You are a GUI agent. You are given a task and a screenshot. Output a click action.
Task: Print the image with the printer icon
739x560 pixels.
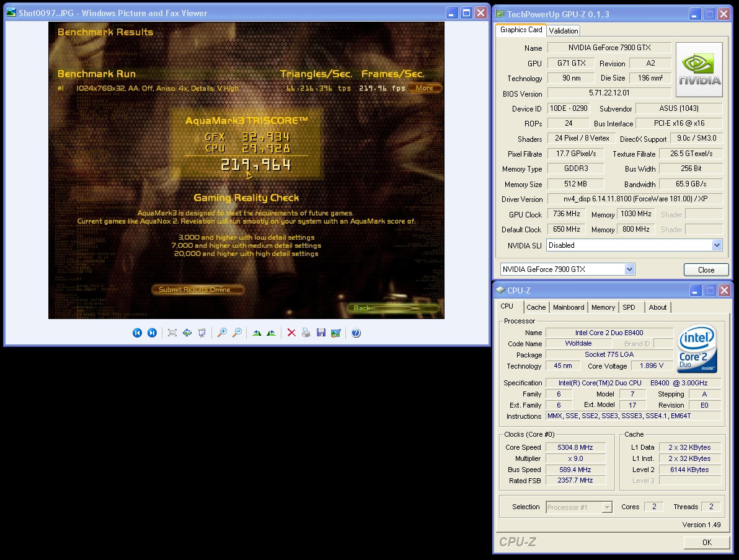tap(306, 333)
